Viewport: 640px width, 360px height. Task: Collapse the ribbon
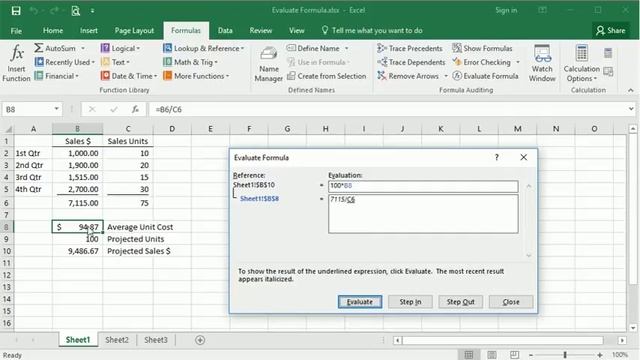pos(631,90)
